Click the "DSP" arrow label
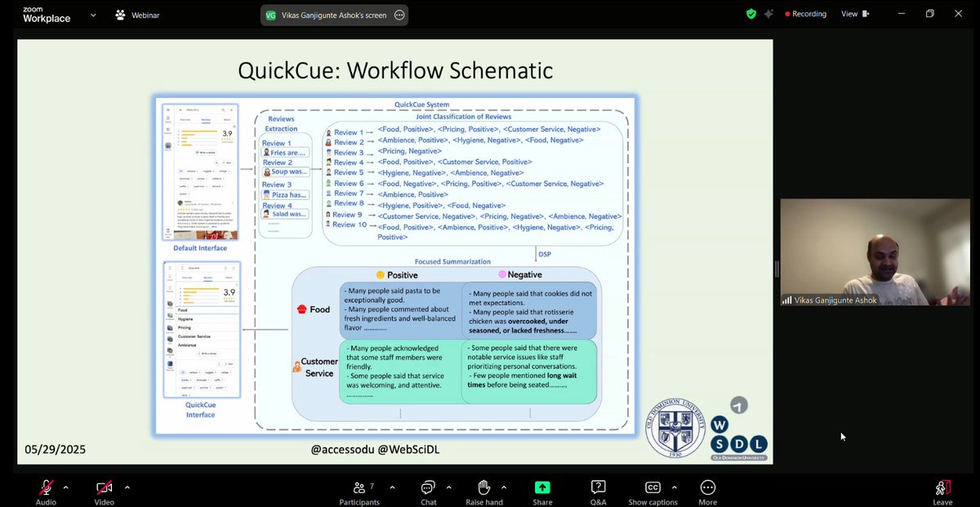980x507 pixels. (x=545, y=254)
